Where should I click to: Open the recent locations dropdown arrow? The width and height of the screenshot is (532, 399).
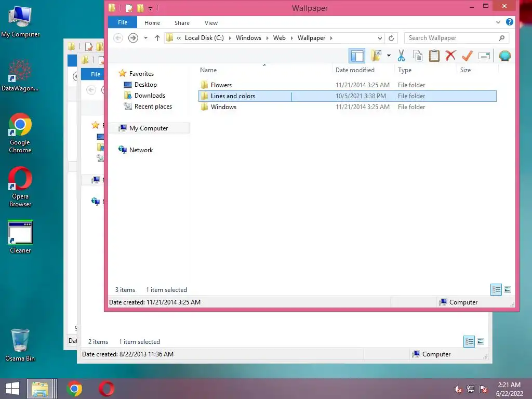(145, 37)
